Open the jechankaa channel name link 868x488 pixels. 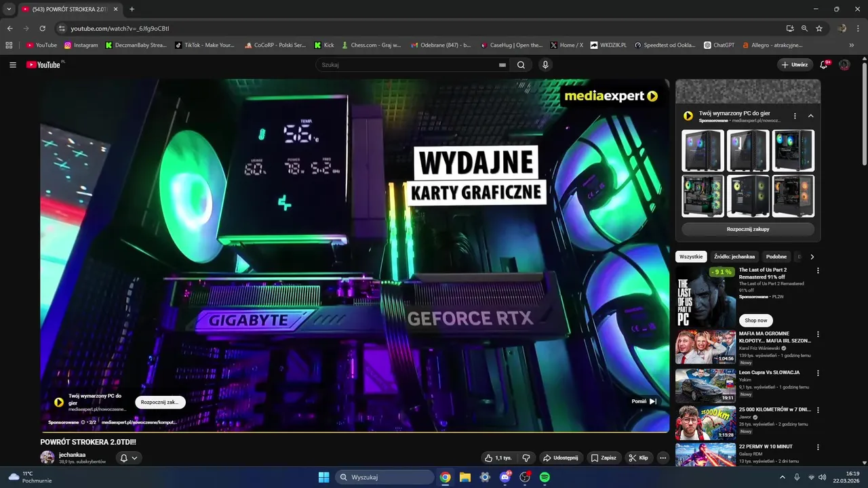pyautogui.click(x=73, y=455)
